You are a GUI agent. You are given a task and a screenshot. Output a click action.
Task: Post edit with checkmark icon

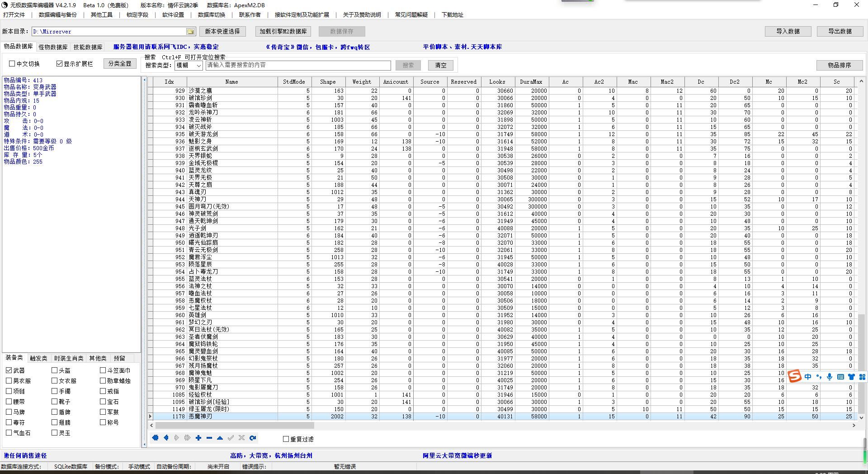[231, 438]
